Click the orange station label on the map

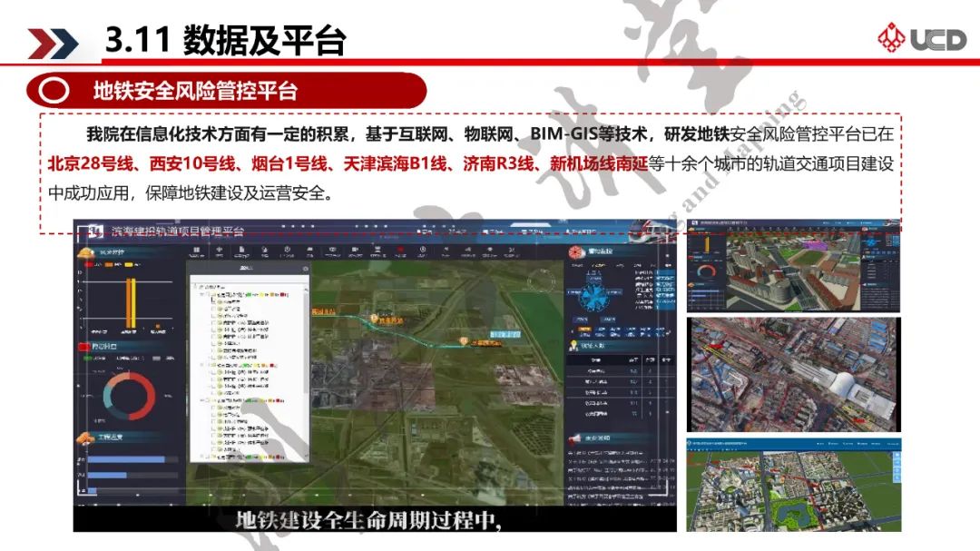[x=390, y=320]
